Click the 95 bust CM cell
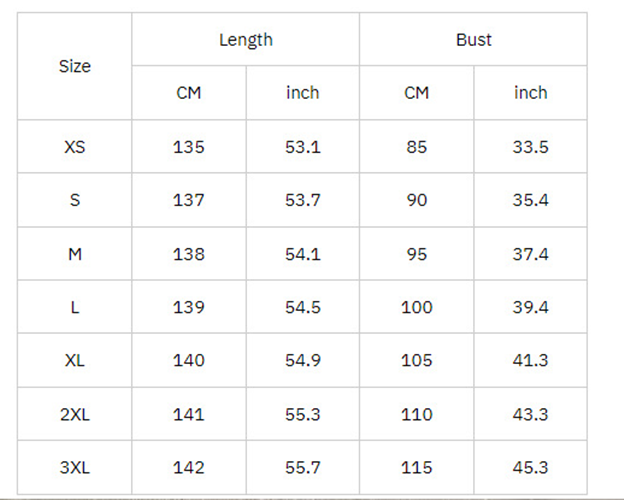The height and width of the screenshot is (500, 624). [417, 254]
